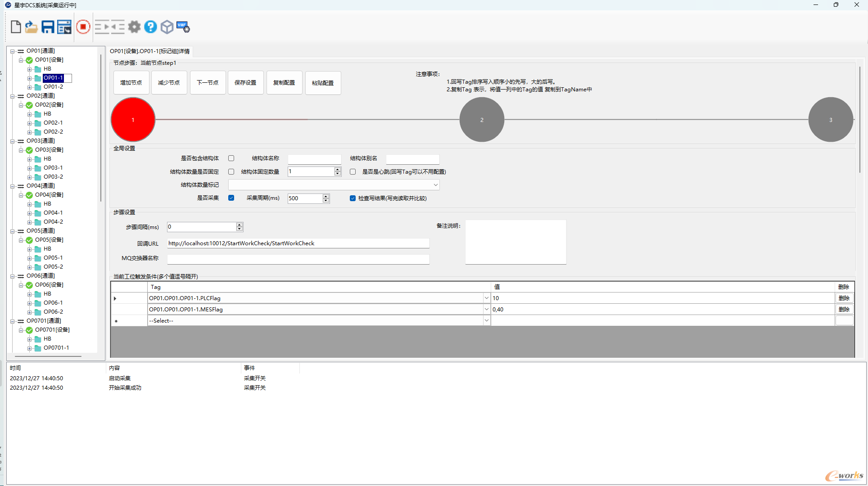
Task: Click the save-as window layout icon
Action: click(64, 27)
